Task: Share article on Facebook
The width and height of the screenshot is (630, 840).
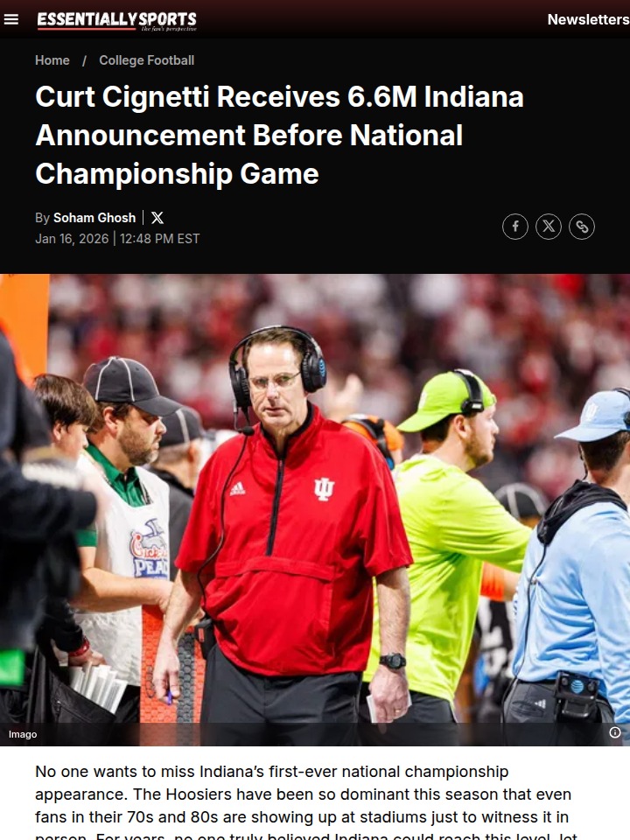Action: click(x=514, y=226)
